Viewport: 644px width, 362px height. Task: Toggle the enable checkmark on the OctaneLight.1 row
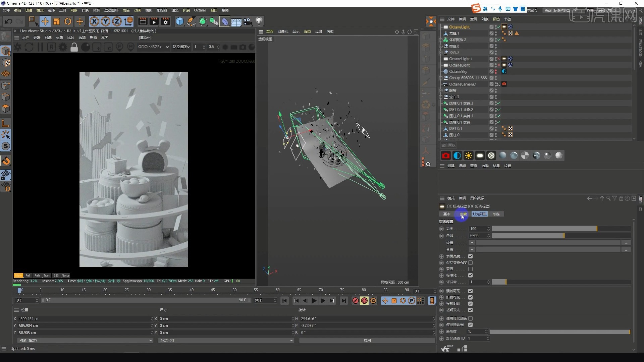pos(499,59)
